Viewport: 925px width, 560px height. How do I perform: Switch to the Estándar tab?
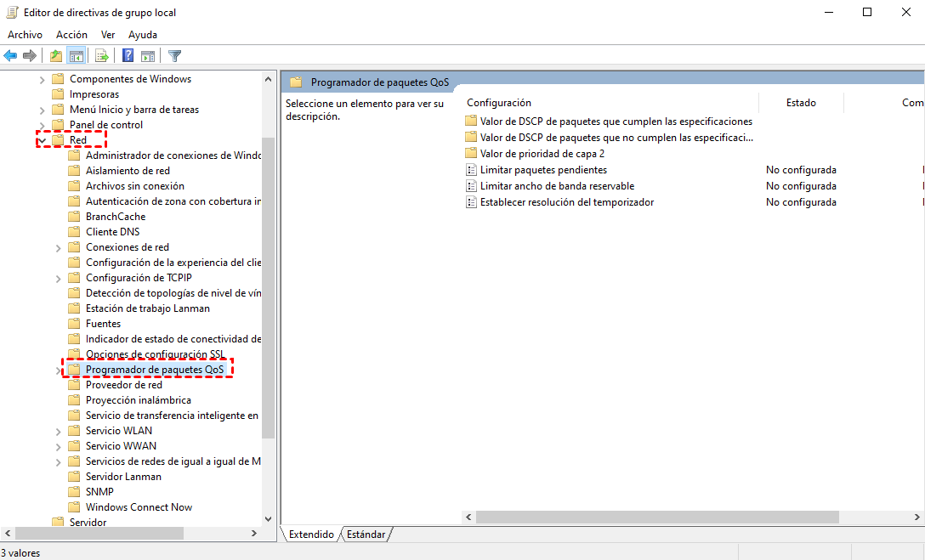coord(366,535)
